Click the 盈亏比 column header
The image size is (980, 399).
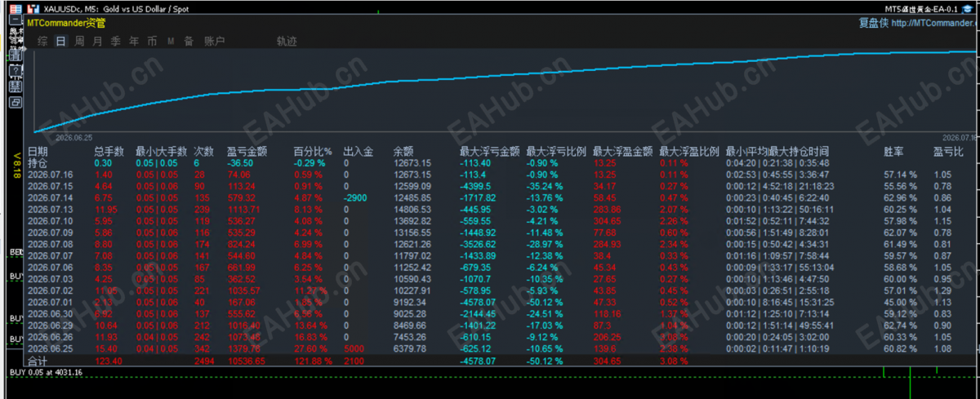[x=948, y=152]
